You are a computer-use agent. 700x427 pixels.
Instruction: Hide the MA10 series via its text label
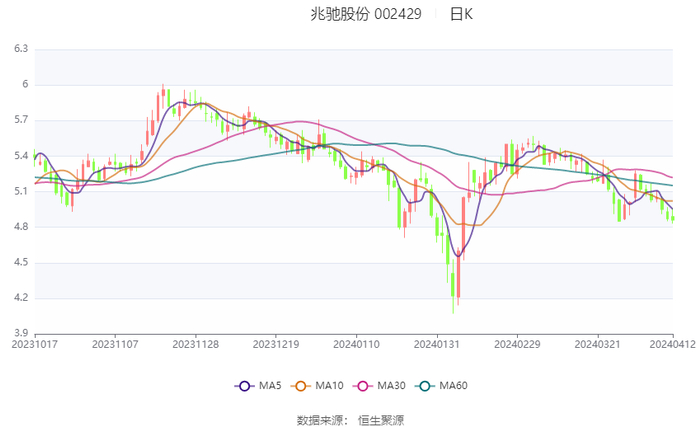click(x=330, y=386)
